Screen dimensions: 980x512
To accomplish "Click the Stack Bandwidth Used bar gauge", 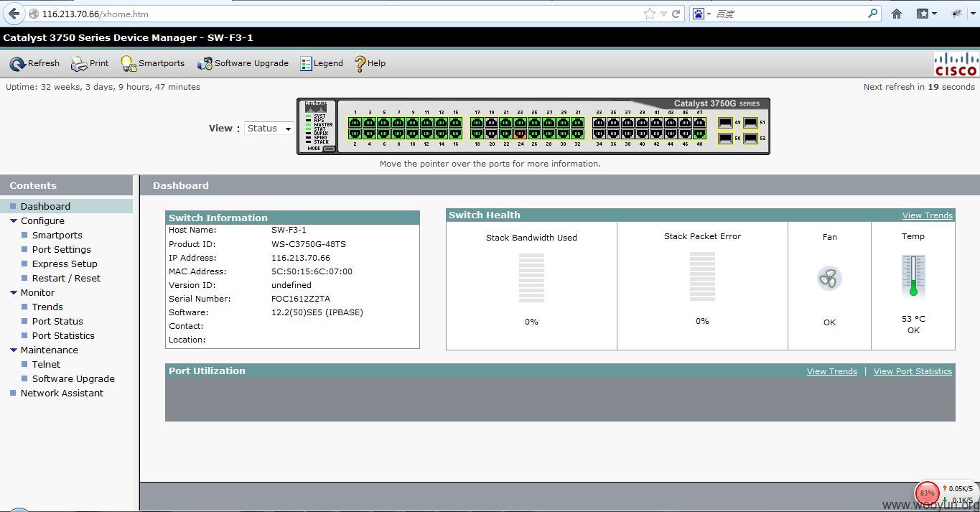I will point(531,276).
